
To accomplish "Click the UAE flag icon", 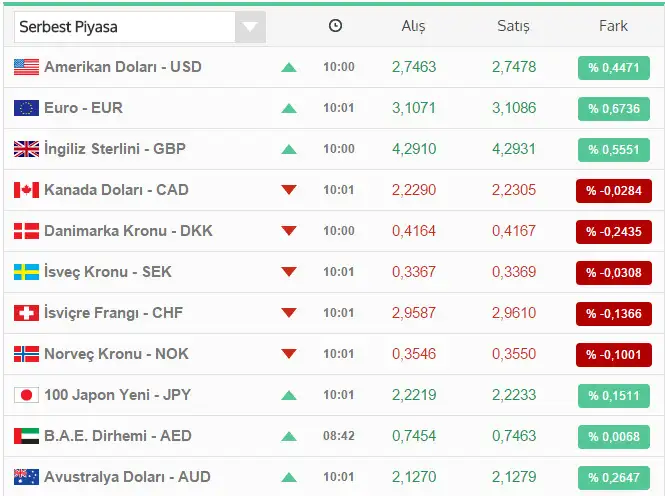I will [26, 436].
